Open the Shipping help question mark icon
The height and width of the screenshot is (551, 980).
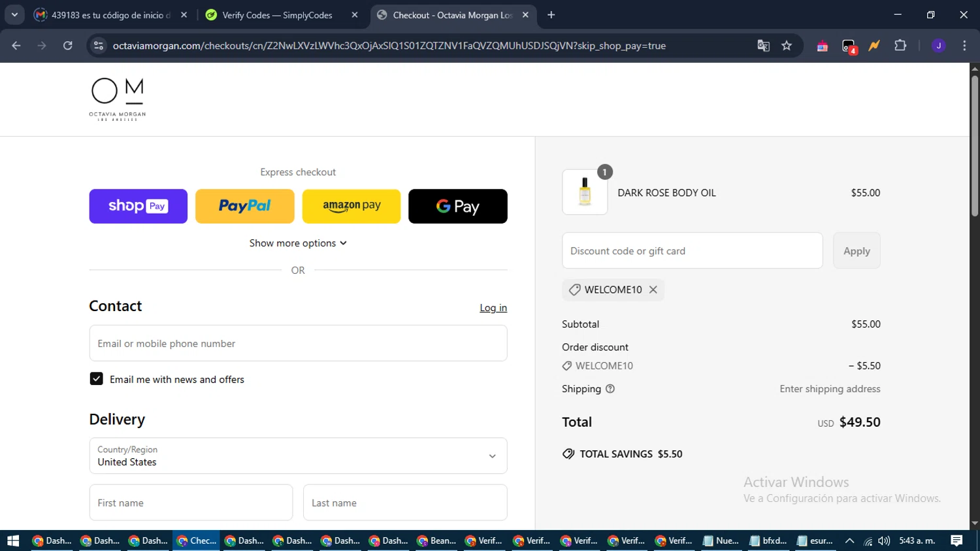[610, 389]
